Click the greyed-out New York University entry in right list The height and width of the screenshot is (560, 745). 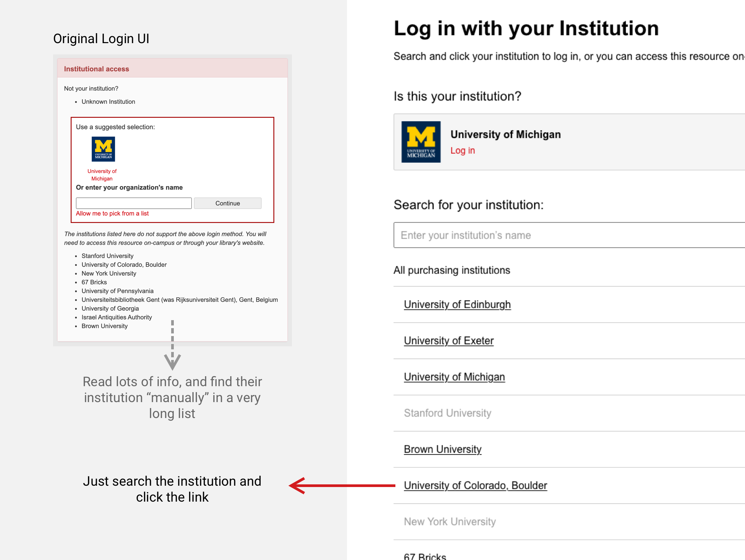pyautogui.click(x=450, y=522)
